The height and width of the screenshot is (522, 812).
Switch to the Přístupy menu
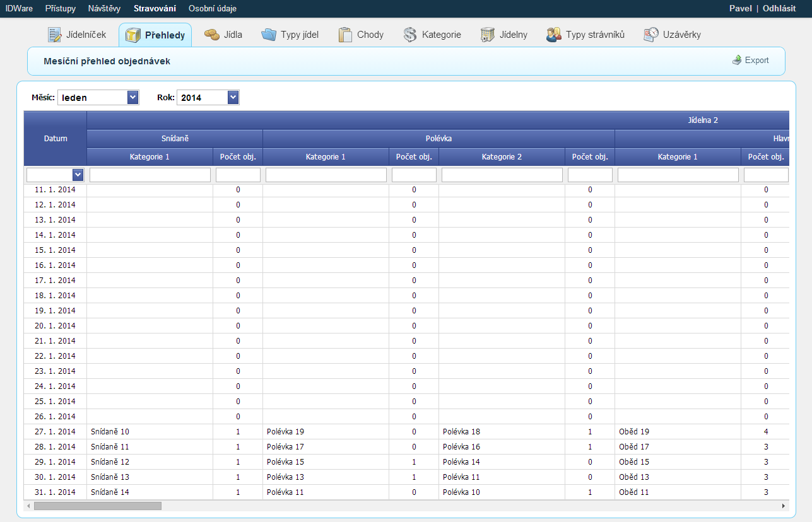tap(61, 8)
